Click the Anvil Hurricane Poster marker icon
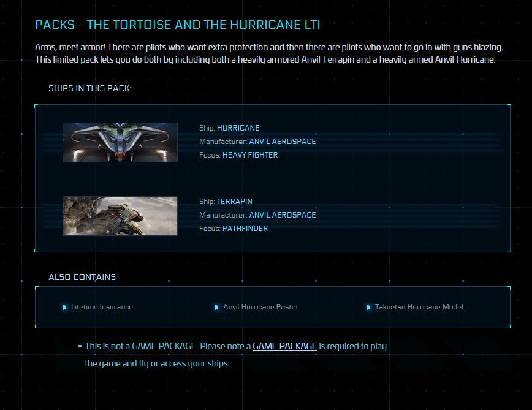 click(216, 307)
